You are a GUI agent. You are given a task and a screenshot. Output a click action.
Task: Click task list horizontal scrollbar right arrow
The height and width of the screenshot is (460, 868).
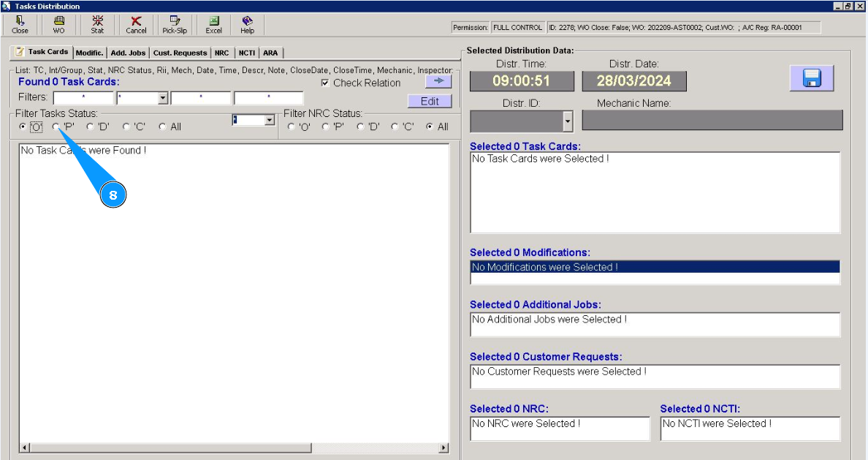[443, 448]
